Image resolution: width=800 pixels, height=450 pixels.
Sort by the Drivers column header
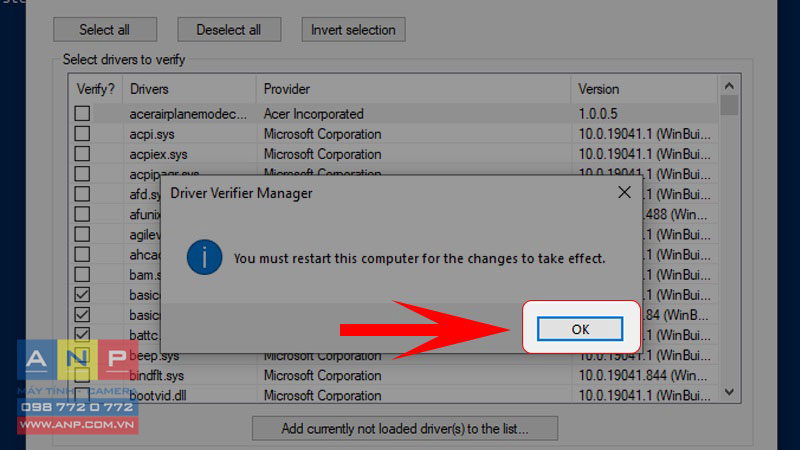point(189,89)
